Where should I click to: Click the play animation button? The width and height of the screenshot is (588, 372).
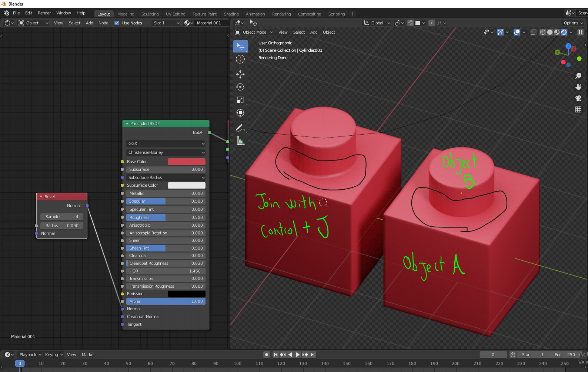coord(298,355)
